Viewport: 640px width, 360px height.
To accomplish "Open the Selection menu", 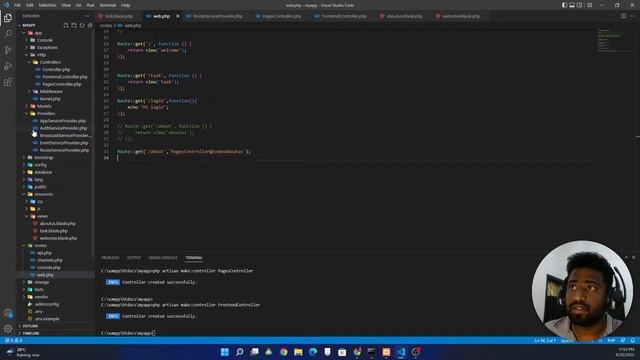I will click(x=47, y=5).
